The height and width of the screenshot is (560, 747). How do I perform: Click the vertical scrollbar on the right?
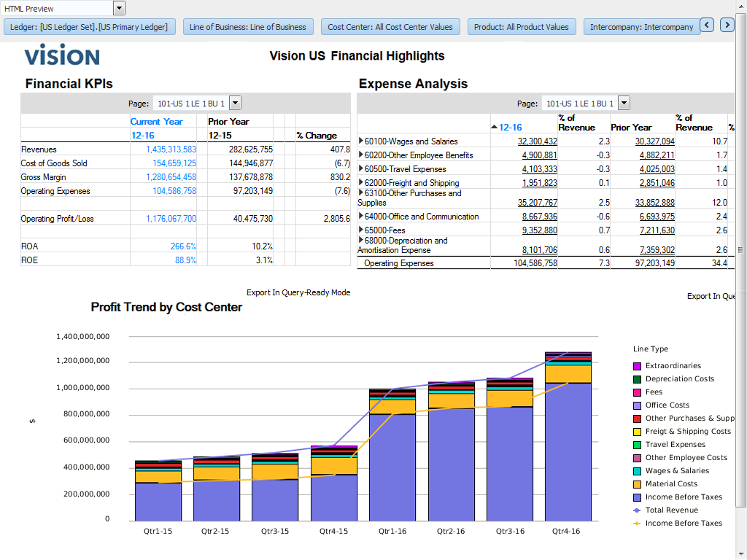(741, 250)
